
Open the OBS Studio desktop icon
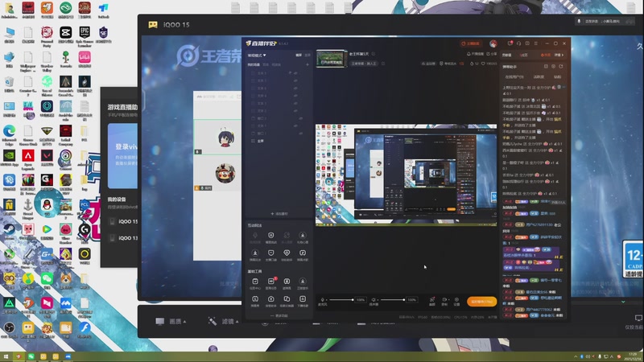click(x=10, y=329)
